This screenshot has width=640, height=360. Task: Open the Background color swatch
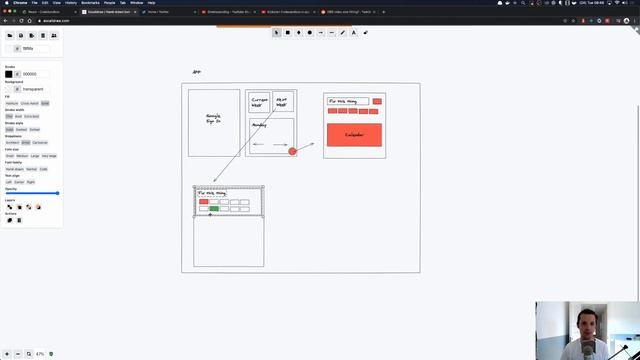point(9,89)
